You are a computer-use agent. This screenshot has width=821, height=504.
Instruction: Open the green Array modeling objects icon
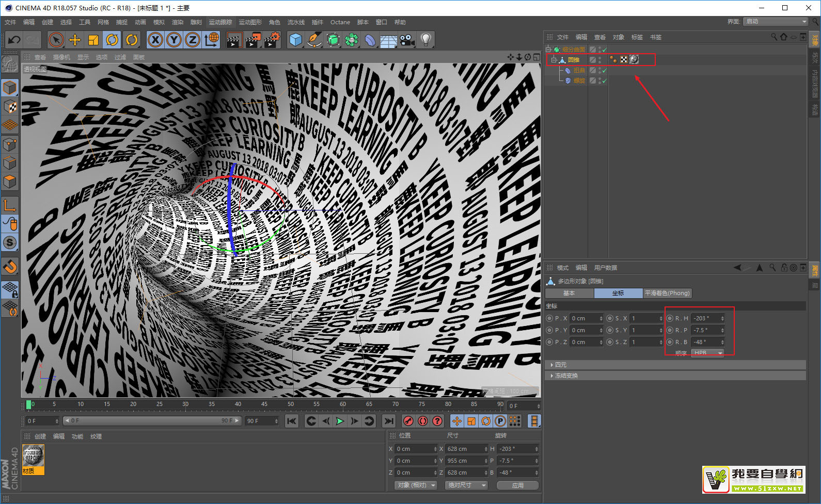point(352,40)
